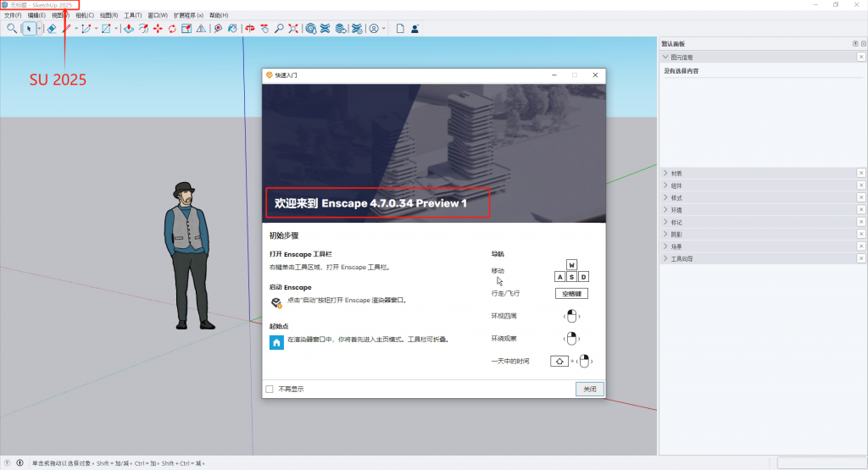This screenshot has height=470, width=868.
Task: Open the 工具(T) menu
Action: (x=133, y=15)
